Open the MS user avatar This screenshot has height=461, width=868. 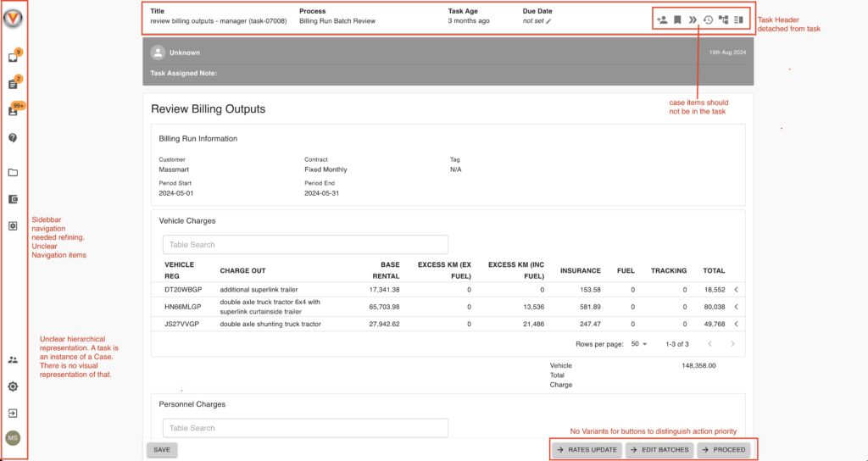13,438
